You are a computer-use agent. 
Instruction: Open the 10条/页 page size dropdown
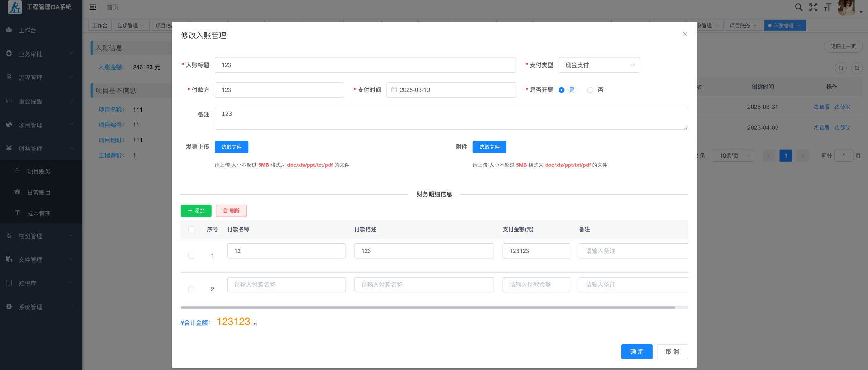[732, 155]
